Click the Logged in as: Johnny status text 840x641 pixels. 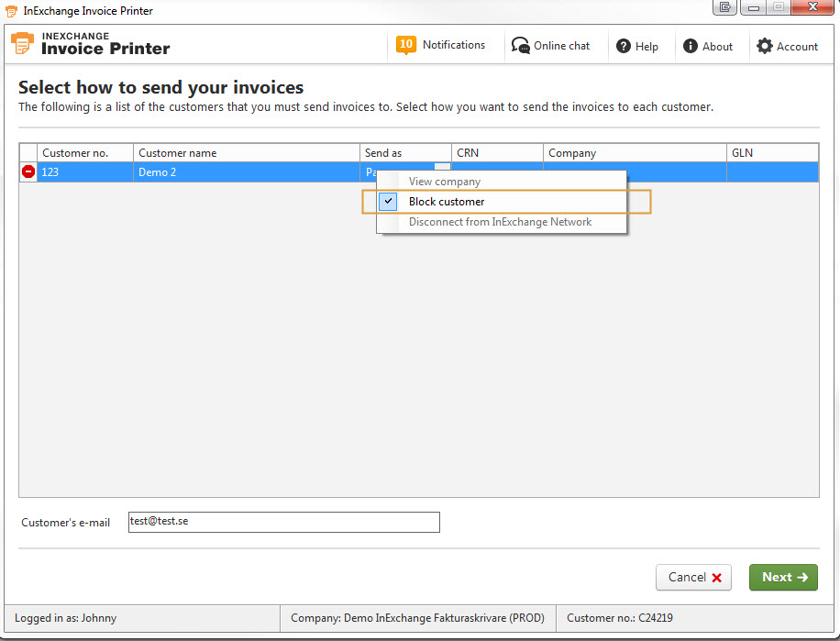[x=65, y=618]
